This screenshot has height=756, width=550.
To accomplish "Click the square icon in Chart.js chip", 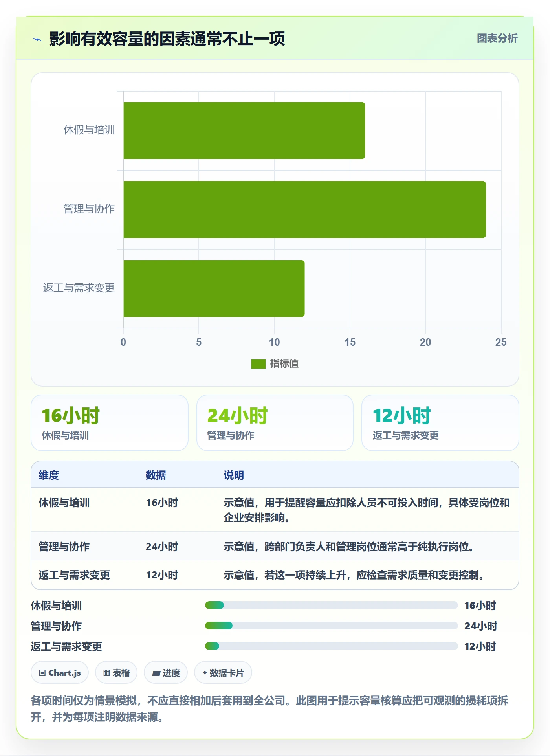I will click(x=42, y=673).
